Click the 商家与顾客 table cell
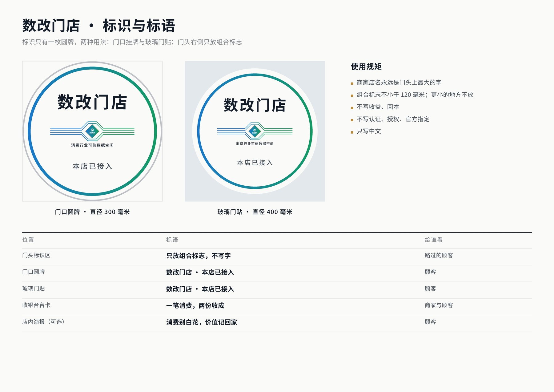Viewport: 554px width, 392px height. [x=439, y=305]
